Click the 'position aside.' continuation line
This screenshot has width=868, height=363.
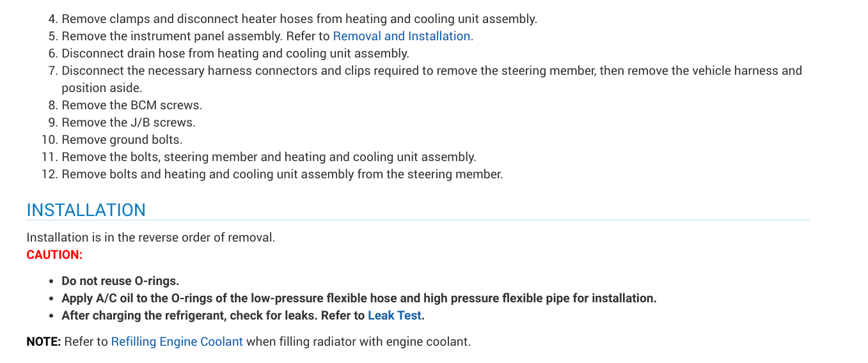tap(102, 88)
